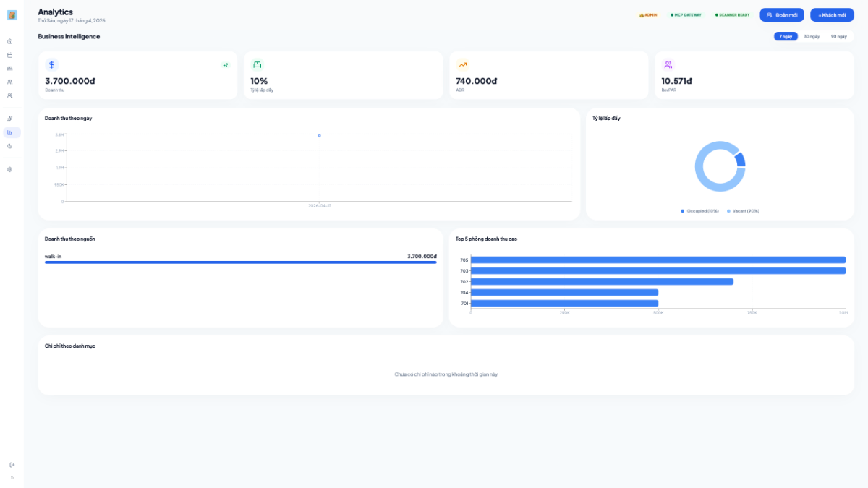Viewport: 868px width, 488px height.
Task: Open the person-with-check sidebar icon
Action: coord(10,95)
